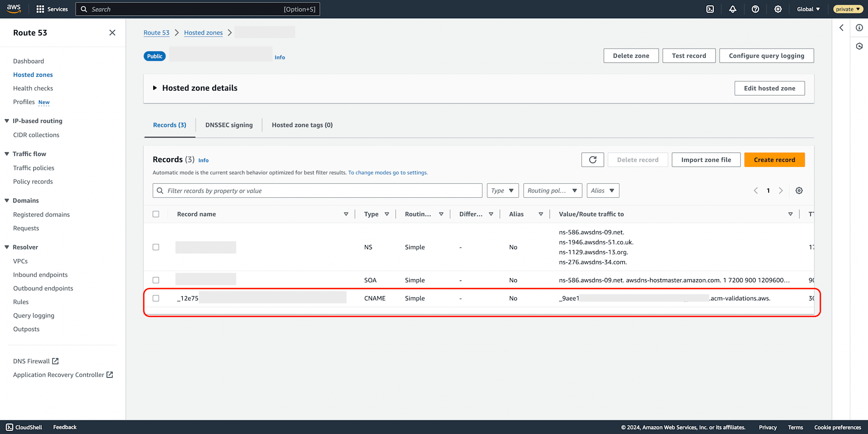Viewport: 868px width, 434px height.
Task: Collapse the Resolver section
Action: (7, 247)
